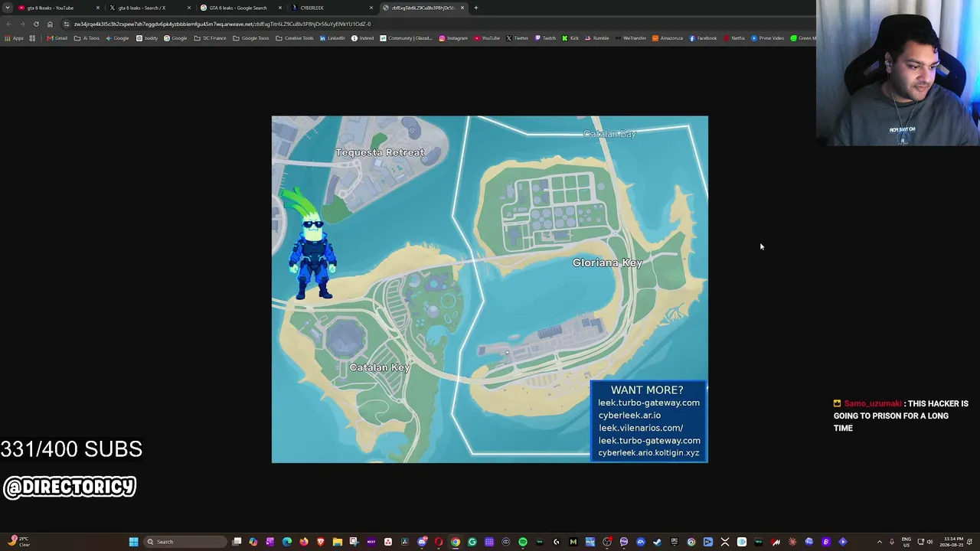Show hidden system tray icons
Screen dimensions: 980x551
coord(879,542)
